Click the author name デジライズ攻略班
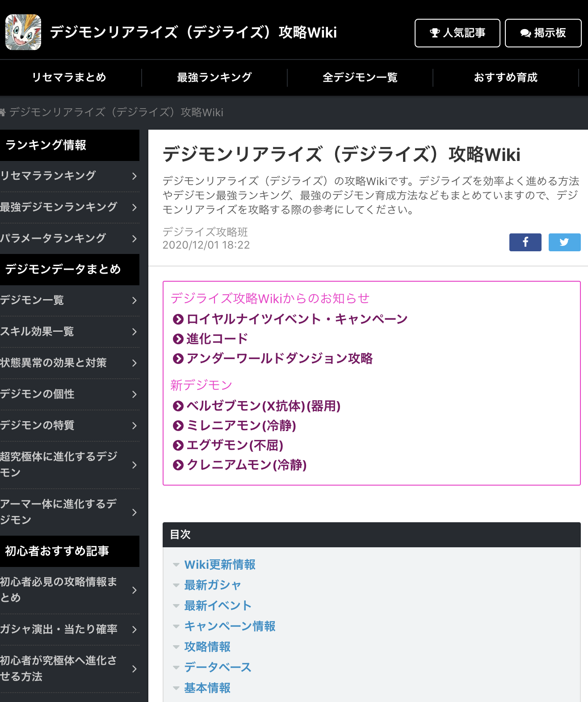Screen dimensions: 588x702 205,232
